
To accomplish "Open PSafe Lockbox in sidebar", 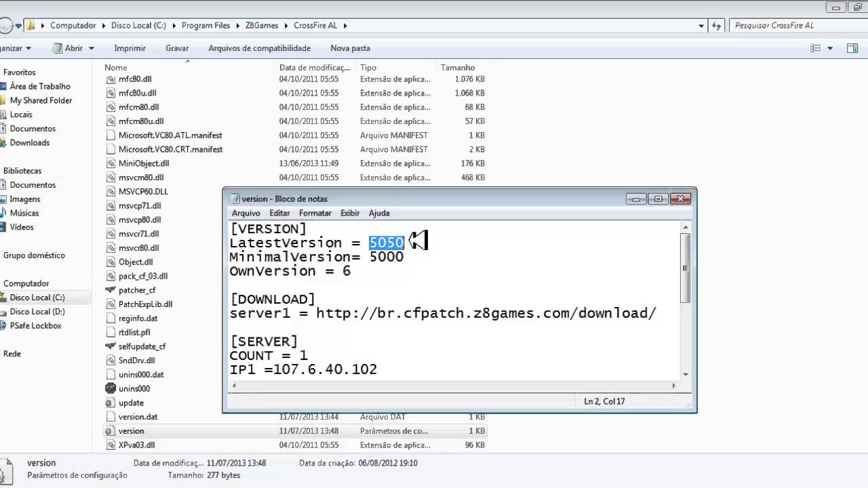I will [x=35, y=326].
